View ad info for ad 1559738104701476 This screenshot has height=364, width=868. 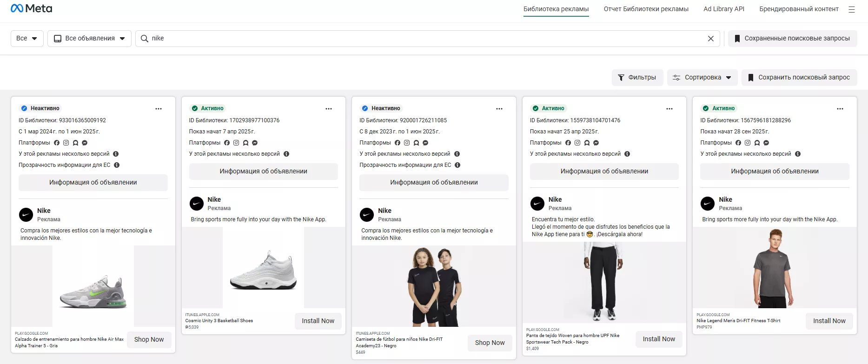tap(604, 172)
